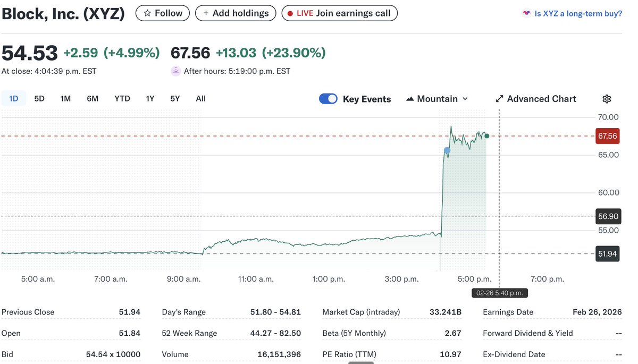Open 'Is XYZ a long-term buy?' link
638x364 pixels.
coord(578,13)
